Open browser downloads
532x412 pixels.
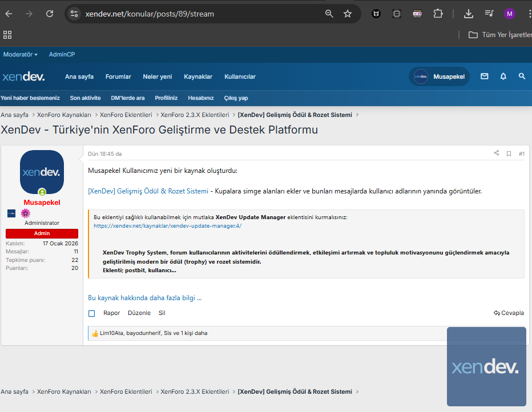point(469,14)
